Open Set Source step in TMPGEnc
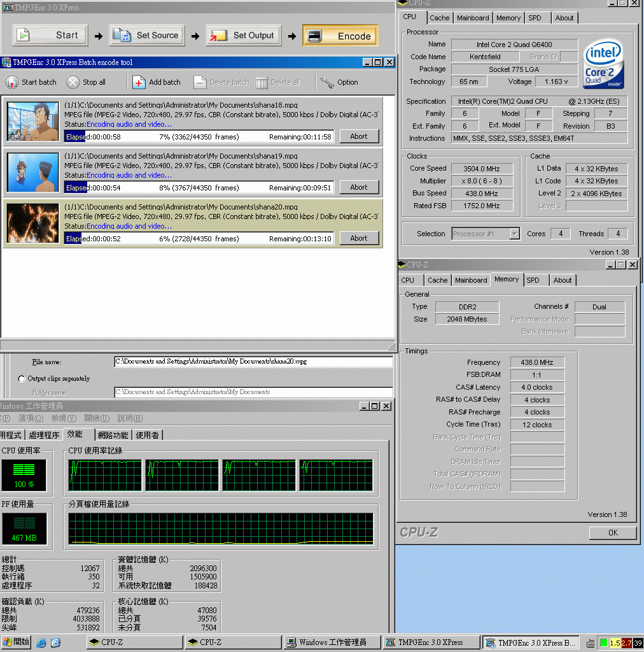This screenshot has width=644, height=652. 147,36
